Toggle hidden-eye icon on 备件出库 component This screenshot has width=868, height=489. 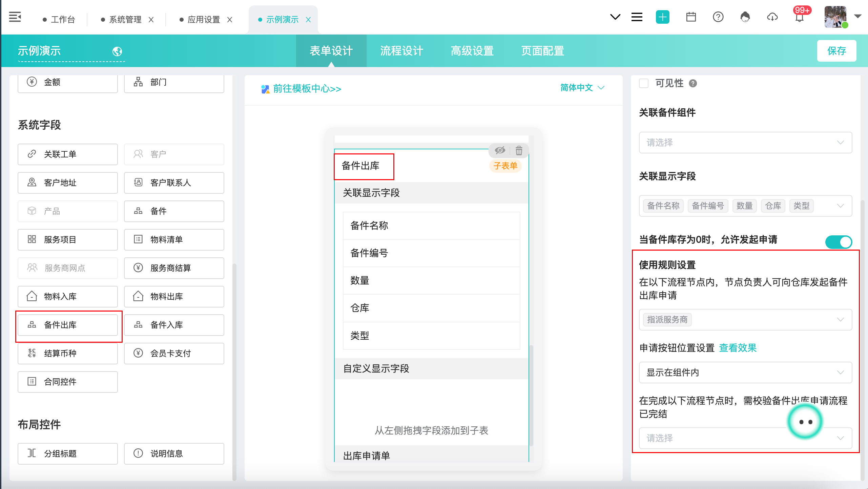pyautogui.click(x=500, y=150)
